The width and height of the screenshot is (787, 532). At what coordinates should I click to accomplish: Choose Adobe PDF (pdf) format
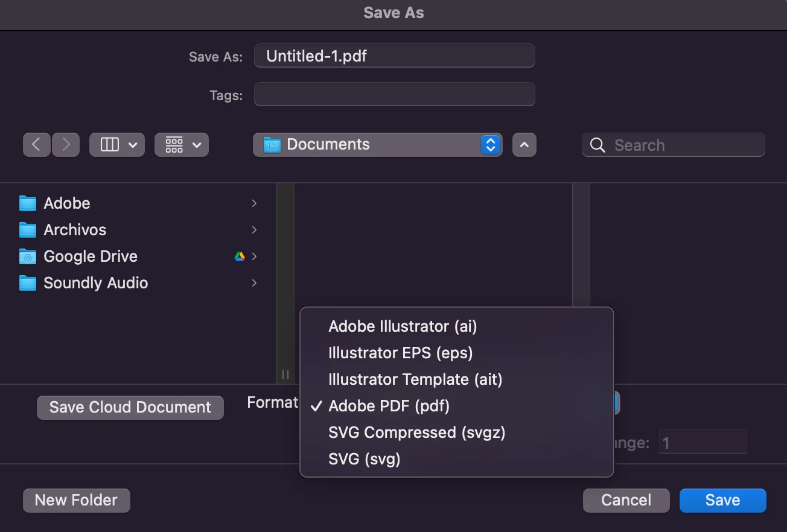(x=457, y=406)
